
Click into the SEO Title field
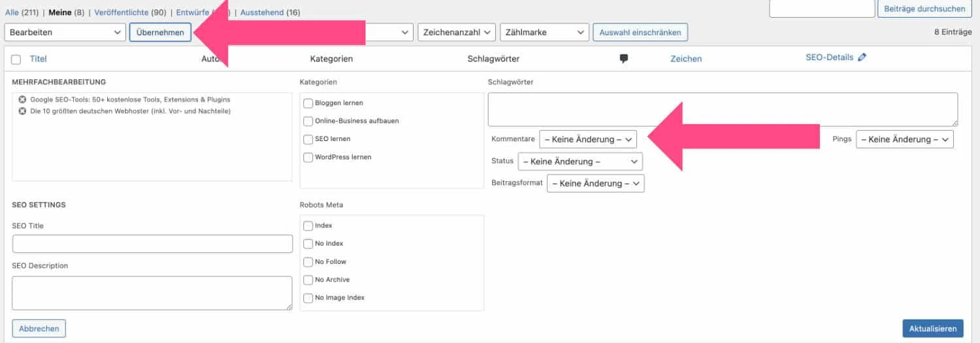(152, 244)
